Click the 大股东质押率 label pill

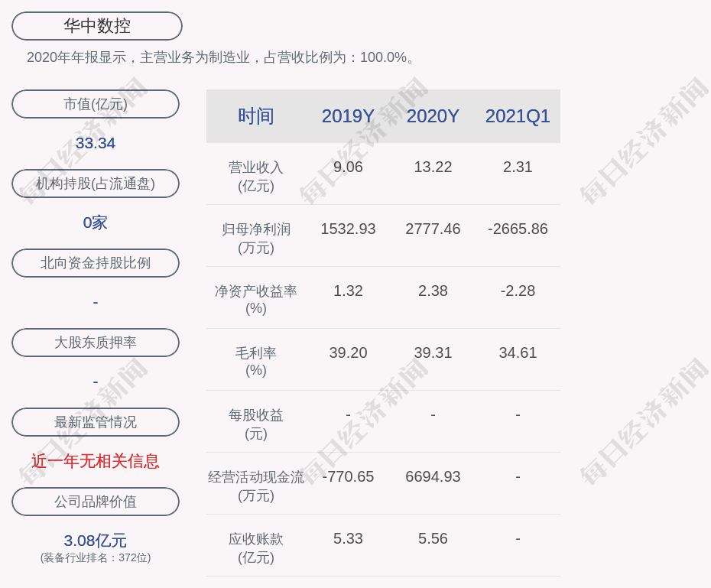pos(96,343)
